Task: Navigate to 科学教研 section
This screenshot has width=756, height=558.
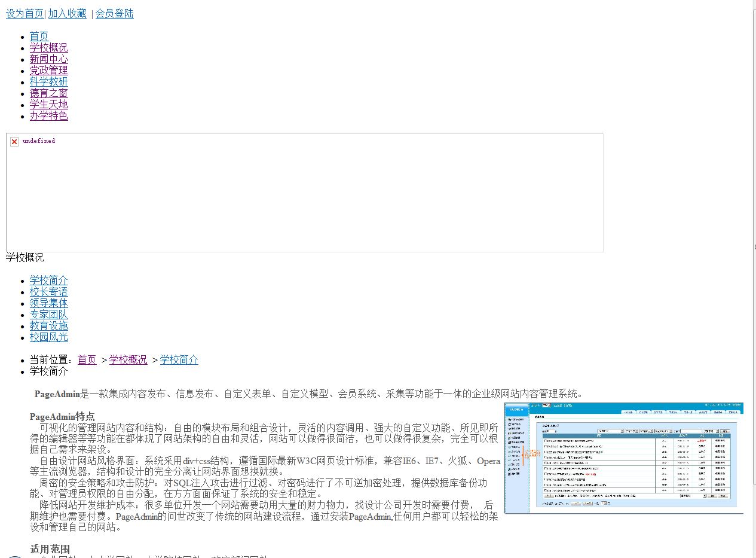Action: point(49,82)
